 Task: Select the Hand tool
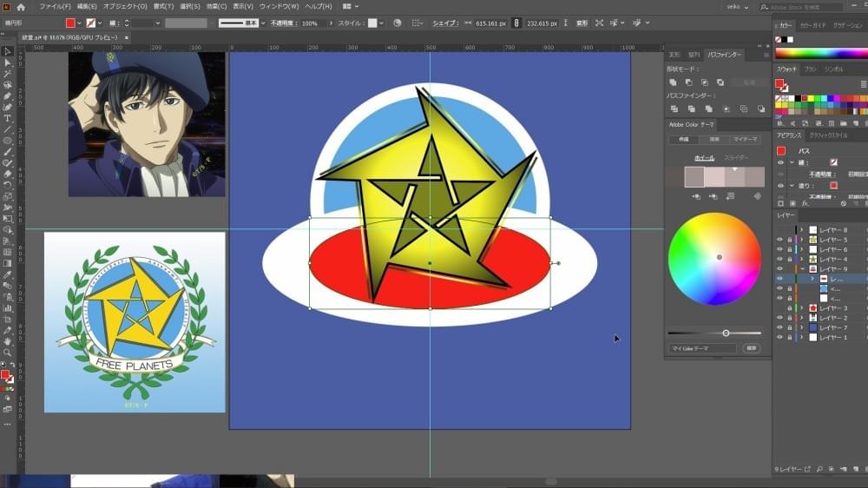click(7, 342)
